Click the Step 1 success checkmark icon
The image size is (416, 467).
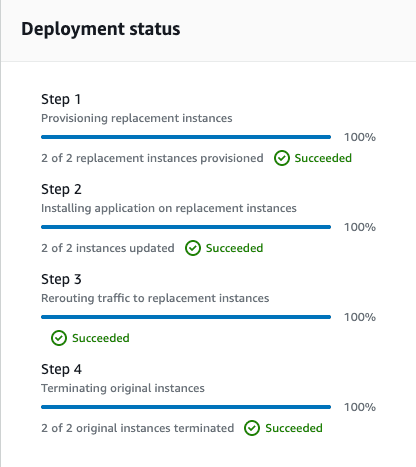pyautogui.click(x=282, y=158)
